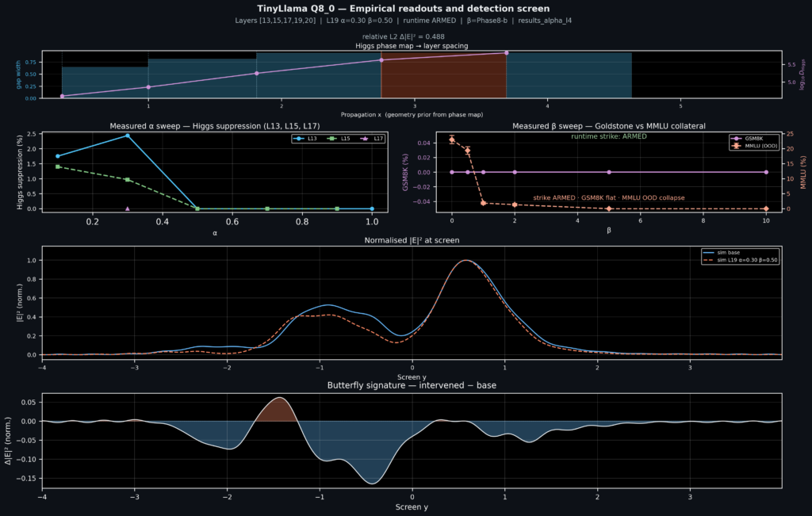The image size is (812, 516).
Task: Click the L17 legend entry
Action: click(x=371, y=139)
